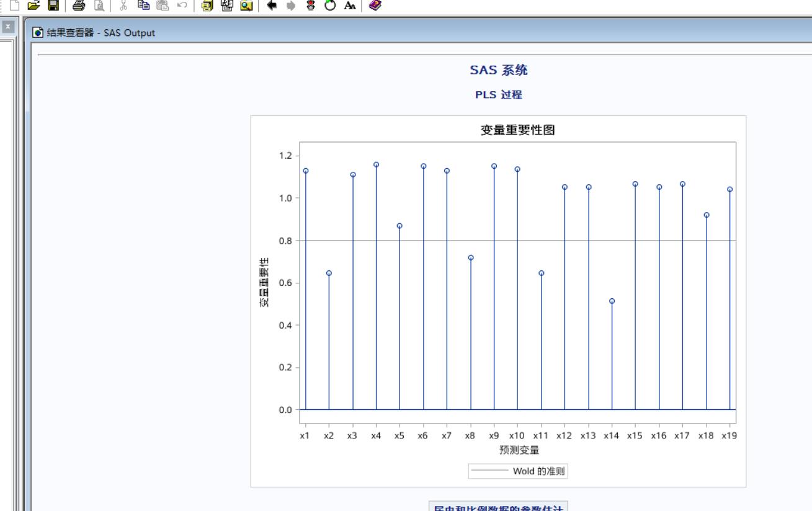This screenshot has width=812, height=511.
Task: Copy selection with the Copy icon
Action: click(x=143, y=6)
